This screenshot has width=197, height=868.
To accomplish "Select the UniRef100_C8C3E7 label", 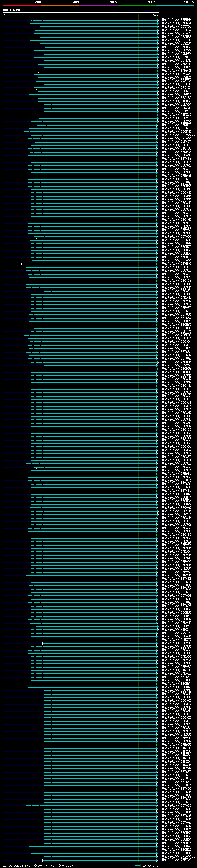I will coord(177,463).
